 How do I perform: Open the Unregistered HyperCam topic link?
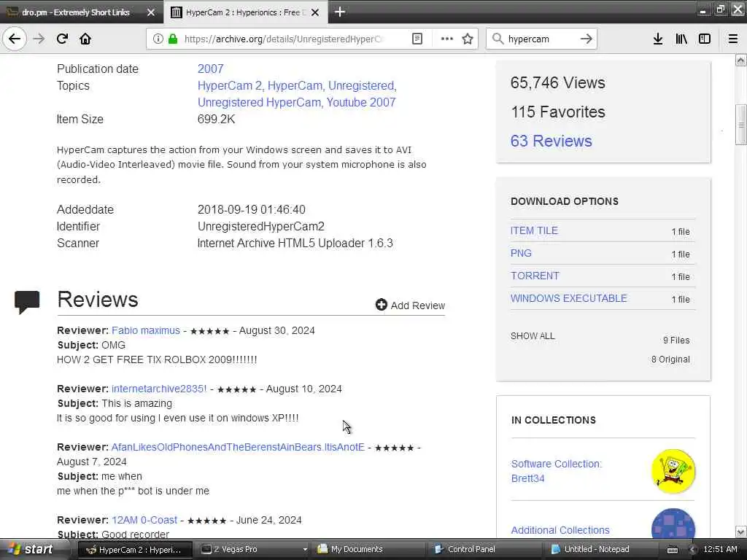pyautogui.click(x=260, y=102)
